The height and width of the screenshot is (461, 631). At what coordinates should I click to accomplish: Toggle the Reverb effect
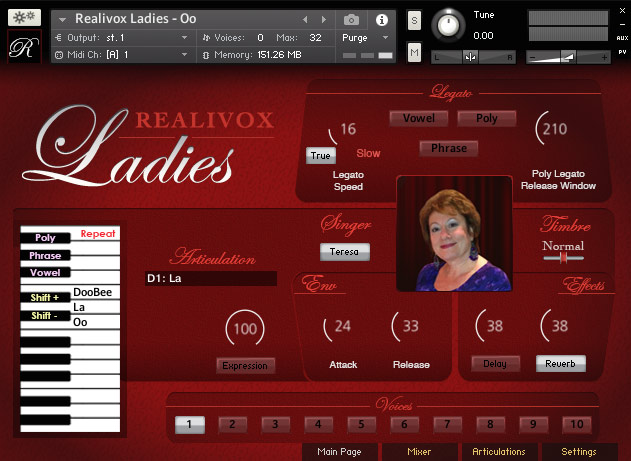tap(561, 364)
